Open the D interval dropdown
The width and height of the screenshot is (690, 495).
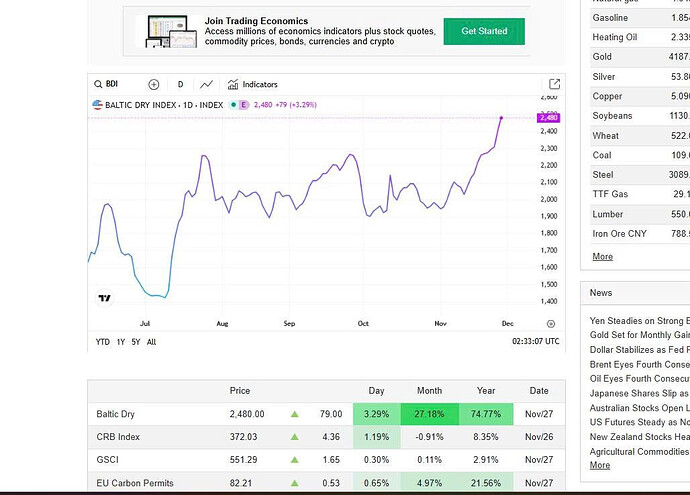pyautogui.click(x=180, y=85)
